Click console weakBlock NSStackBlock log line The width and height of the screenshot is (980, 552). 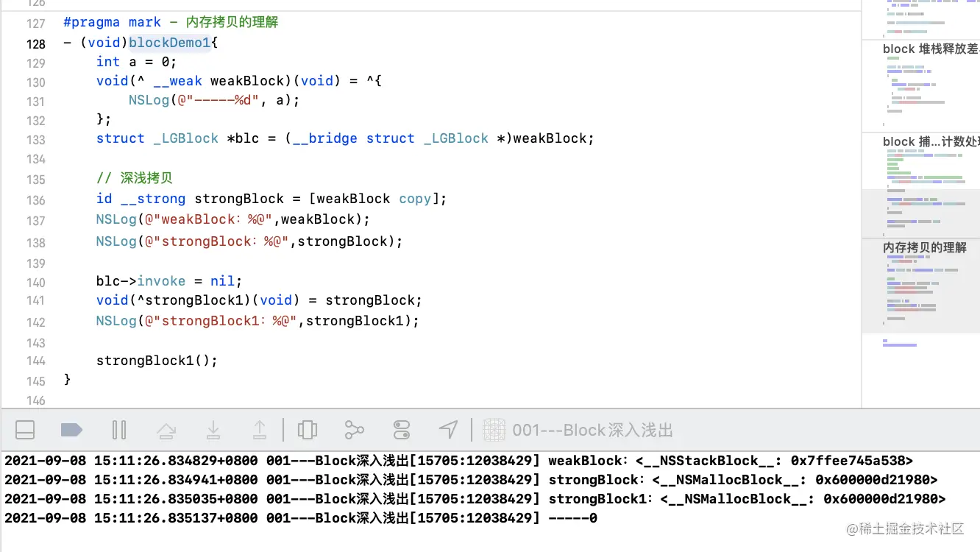pyautogui.click(x=458, y=461)
